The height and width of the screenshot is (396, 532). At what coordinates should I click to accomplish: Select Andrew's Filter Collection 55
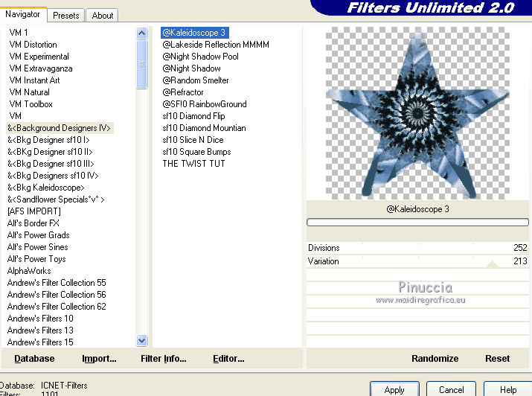click(x=57, y=282)
